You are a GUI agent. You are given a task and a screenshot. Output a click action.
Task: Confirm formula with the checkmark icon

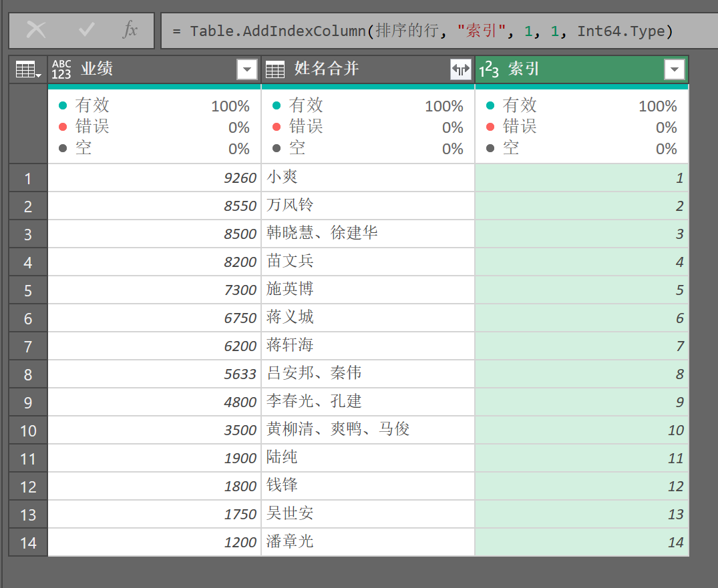[x=87, y=30]
